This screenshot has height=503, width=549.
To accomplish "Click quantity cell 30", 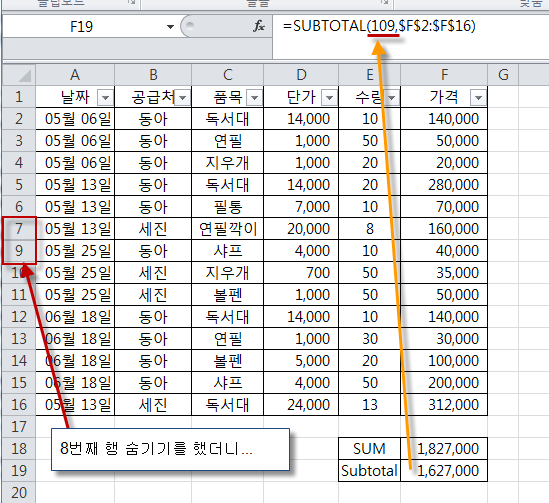I will pos(369,338).
